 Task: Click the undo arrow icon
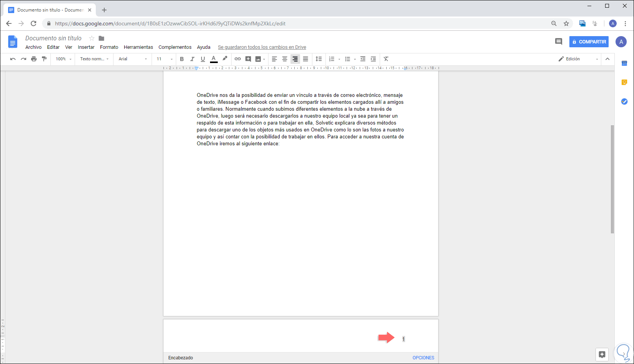[13, 59]
